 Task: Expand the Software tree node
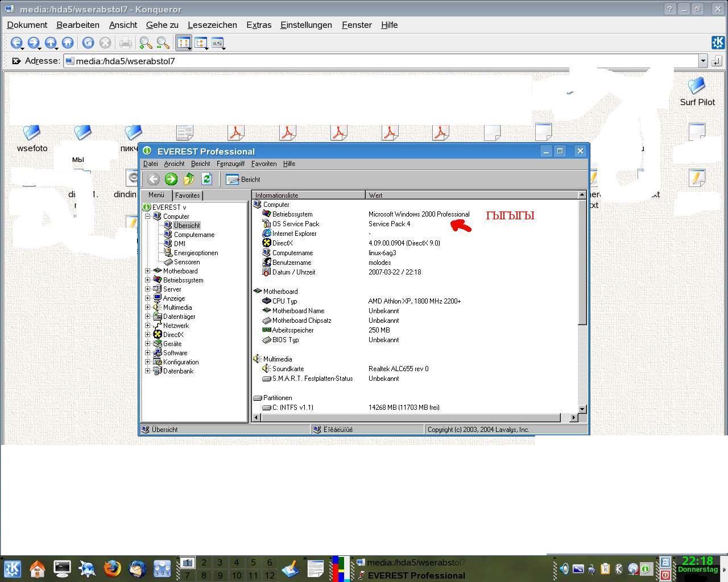pyautogui.click(x=148, y=353)
